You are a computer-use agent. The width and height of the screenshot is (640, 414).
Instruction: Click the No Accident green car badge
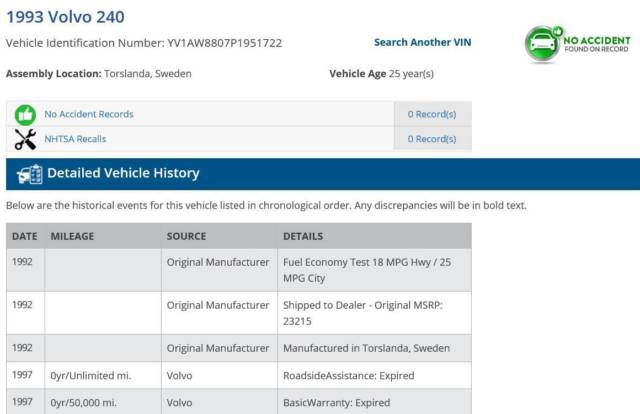point(577,44)
